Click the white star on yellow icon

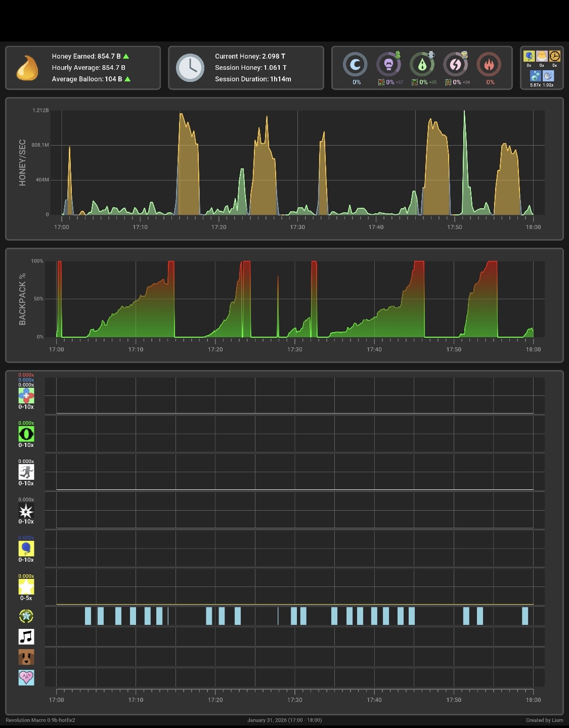pyautogui.click(x=26, y=587)
